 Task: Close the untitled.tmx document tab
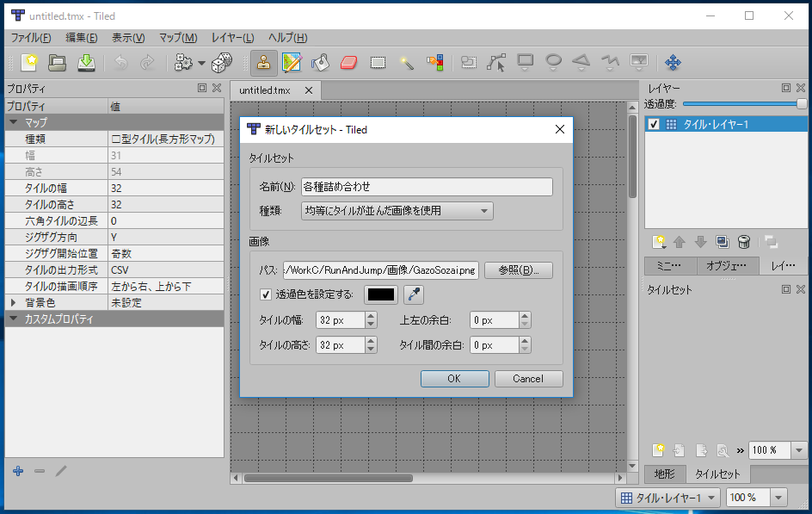[x=309, y=90]
